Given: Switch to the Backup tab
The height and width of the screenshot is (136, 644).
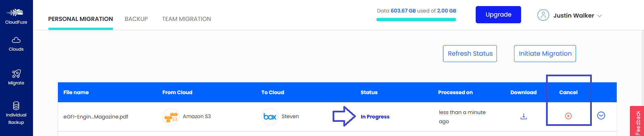Looking at the screenshot, I should pos(136,19).
